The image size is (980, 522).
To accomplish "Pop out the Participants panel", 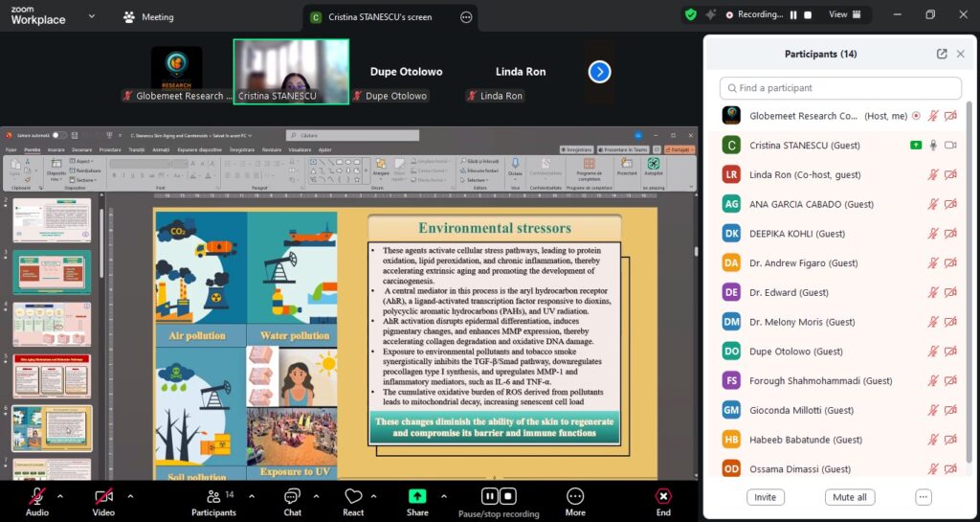I will click(x=942, y=55).
